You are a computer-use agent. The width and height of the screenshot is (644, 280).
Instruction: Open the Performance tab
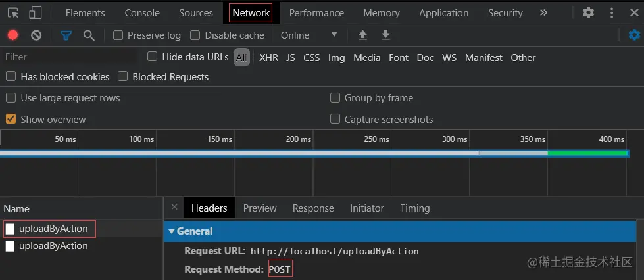coord(316,13)
